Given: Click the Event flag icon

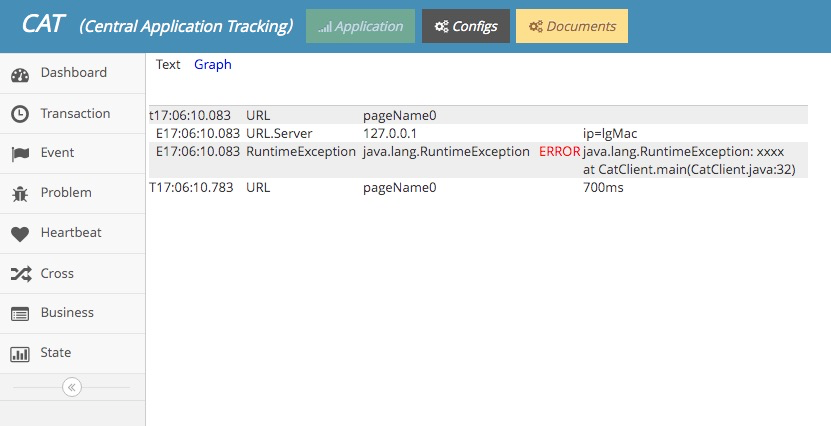Looking at the screenshot, I should (x=20, y=154).
